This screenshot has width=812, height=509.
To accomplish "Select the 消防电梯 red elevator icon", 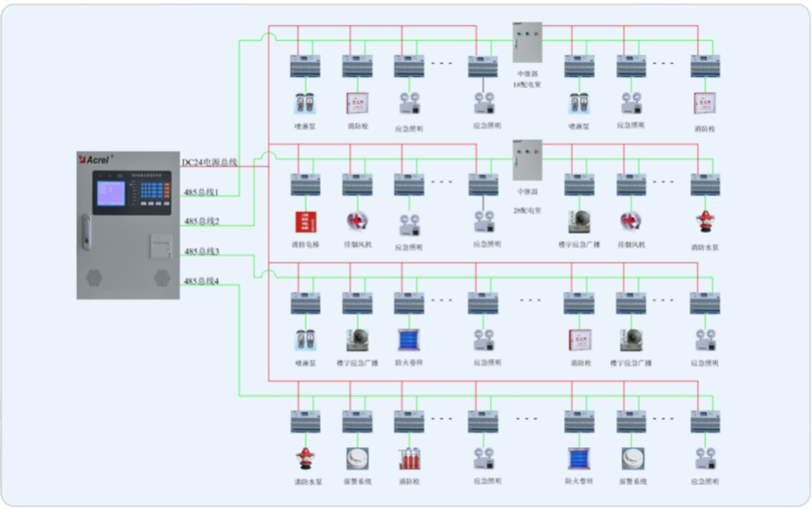I will point(305,221).
